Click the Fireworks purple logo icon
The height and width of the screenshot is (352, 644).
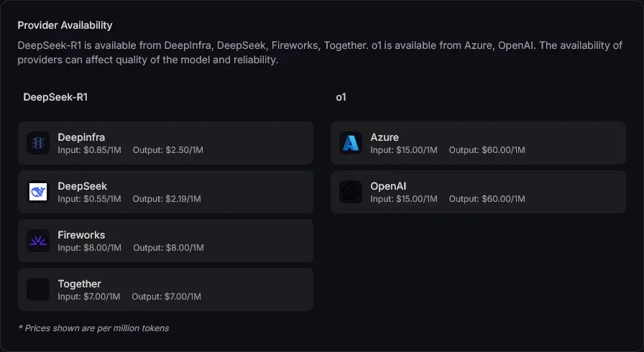pos(38,241)
